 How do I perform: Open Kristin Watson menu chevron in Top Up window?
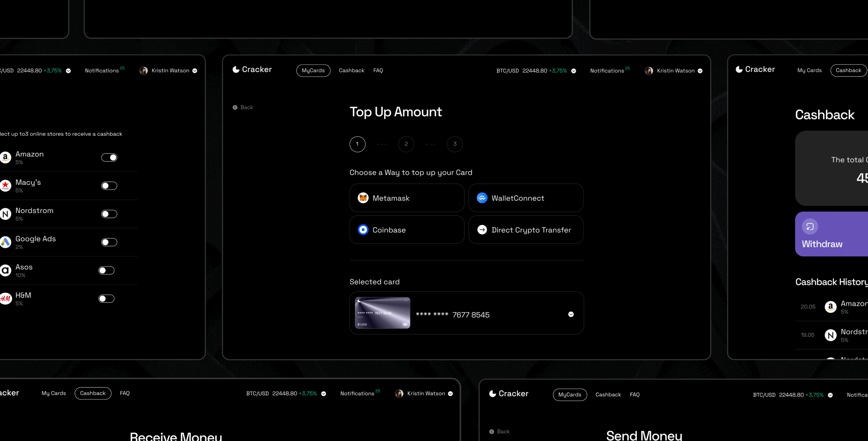pos(700,71)
